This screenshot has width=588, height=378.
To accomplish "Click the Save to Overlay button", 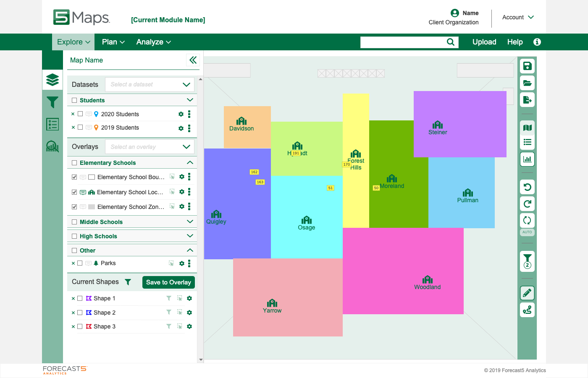I will point(168,282).
